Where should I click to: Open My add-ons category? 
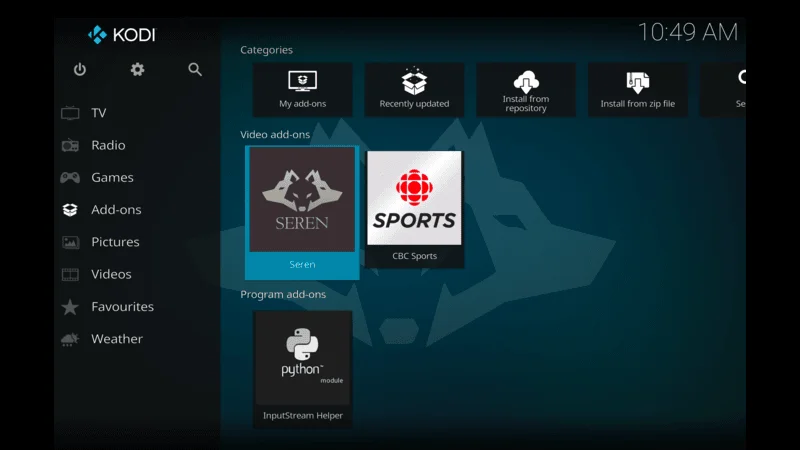(303, 90)
